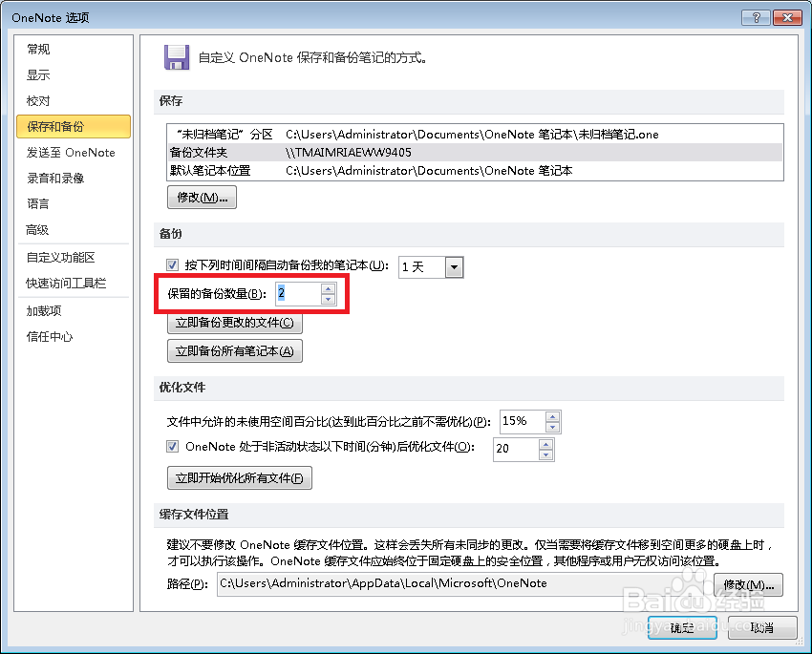Select the 备份文件夹 row
The width and height of the screenshot is (812, 654).
[475, 153]
